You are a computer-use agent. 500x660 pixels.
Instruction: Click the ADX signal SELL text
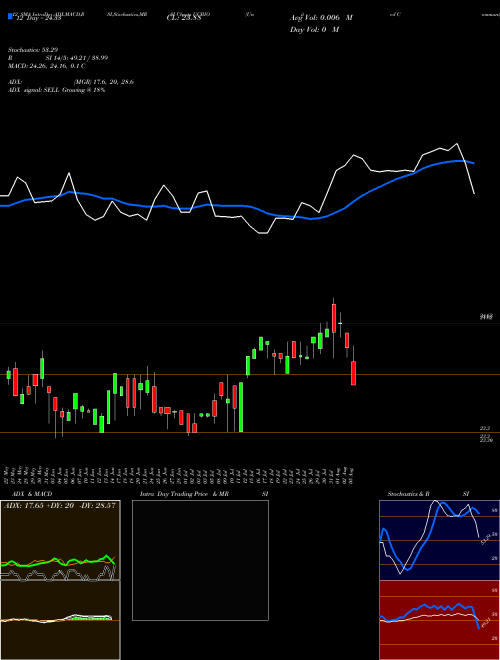(56, 90)
